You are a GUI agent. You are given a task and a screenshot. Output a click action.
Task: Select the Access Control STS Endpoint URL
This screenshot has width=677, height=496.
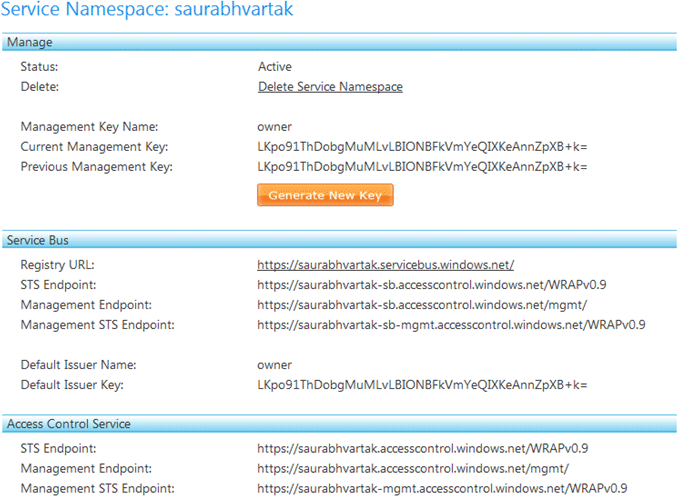[423, 449]
